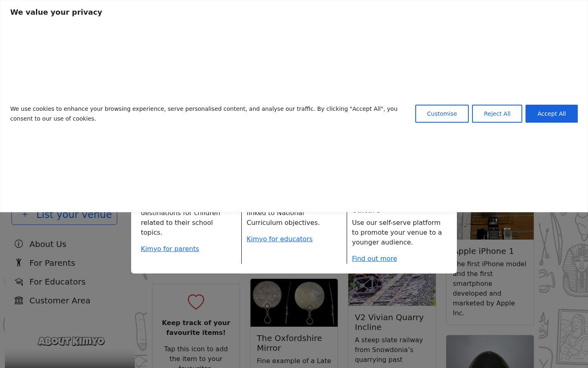Click the plus icon on List your venue
The image size is (588, 368).
pos(25,215)
